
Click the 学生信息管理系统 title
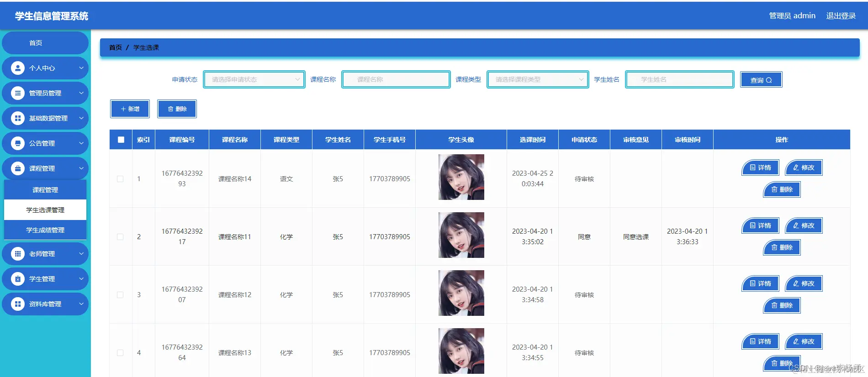point(52,16)
